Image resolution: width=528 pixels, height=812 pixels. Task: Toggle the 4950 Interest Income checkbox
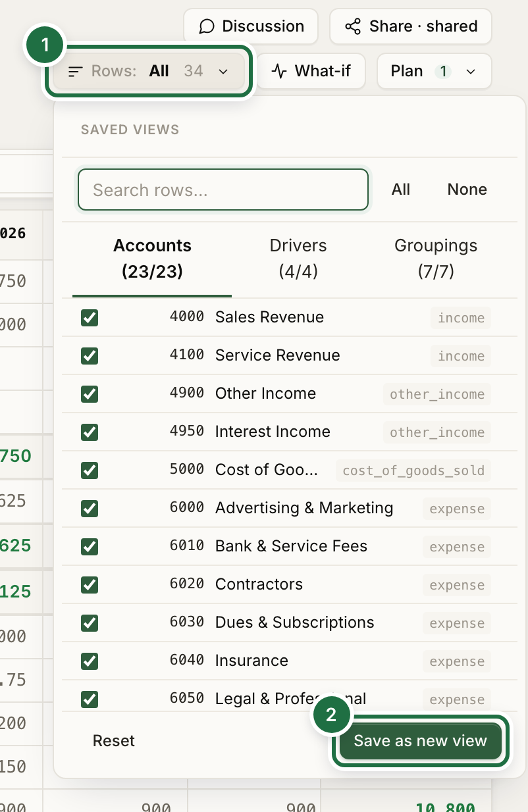point(90,432)
